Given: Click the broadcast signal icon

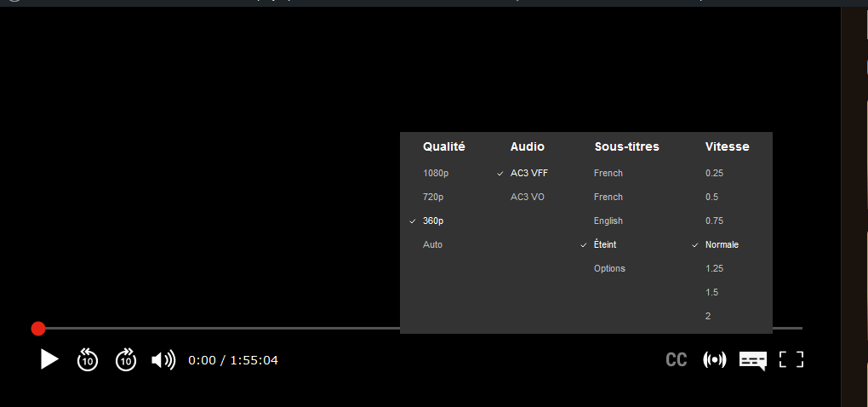Looking at the screenshot, I should 714,360.
